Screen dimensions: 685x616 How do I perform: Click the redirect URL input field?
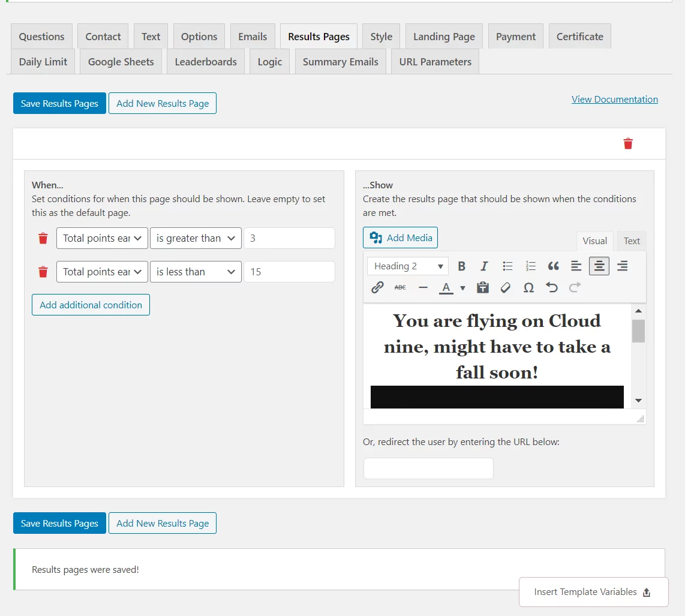click(x=428, y=468)
